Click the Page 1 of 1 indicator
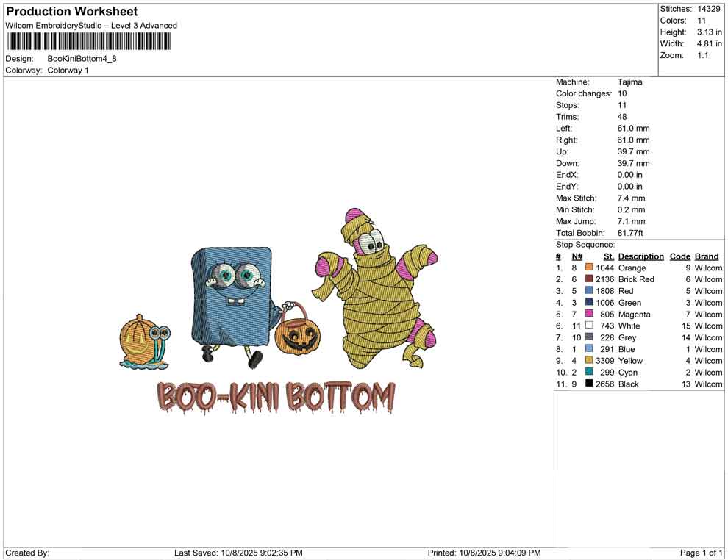Viewport: 728px width, 560px height. [701, 553]
